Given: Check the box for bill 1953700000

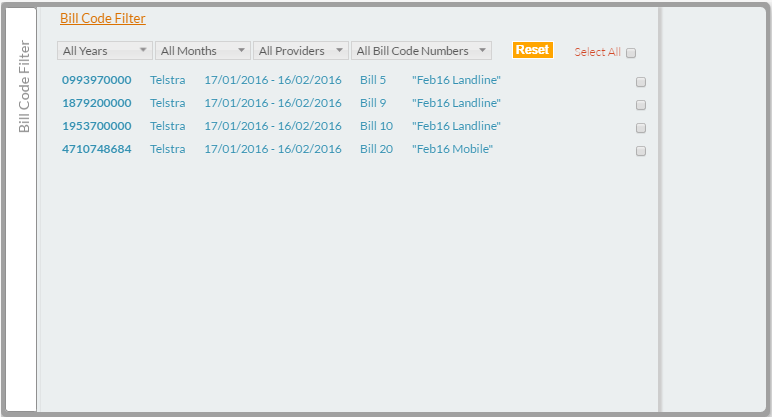Looking at the screenshot, I should [641, 128].
